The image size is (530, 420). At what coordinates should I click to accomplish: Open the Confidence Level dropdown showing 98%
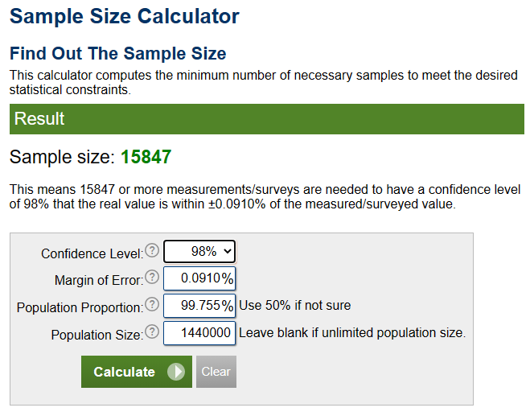[199, 252]
